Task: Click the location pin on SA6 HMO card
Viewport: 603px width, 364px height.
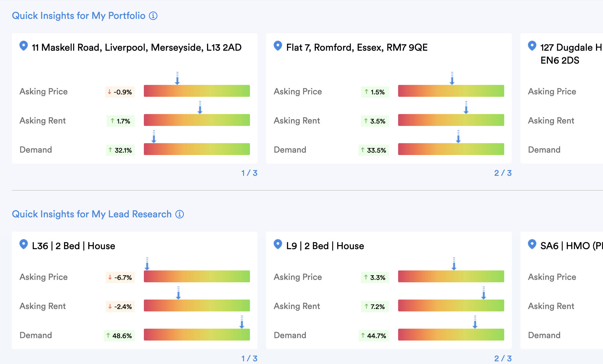Action: coord(532,245)
